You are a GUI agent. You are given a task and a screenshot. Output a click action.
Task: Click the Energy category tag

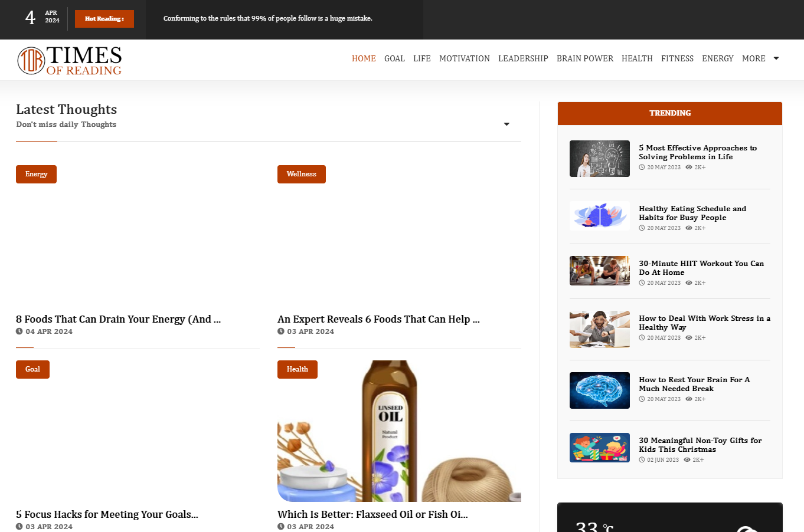click(36, 174)
